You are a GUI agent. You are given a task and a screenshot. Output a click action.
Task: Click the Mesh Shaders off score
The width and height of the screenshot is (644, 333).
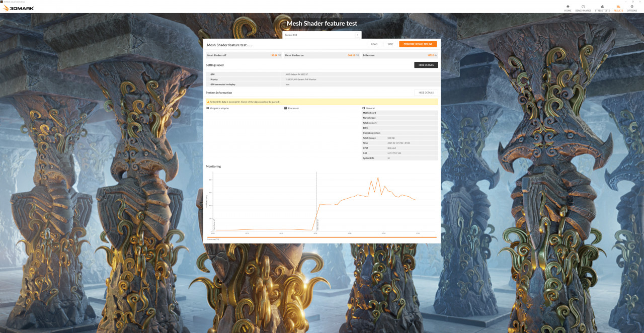[x=276, y=55]
